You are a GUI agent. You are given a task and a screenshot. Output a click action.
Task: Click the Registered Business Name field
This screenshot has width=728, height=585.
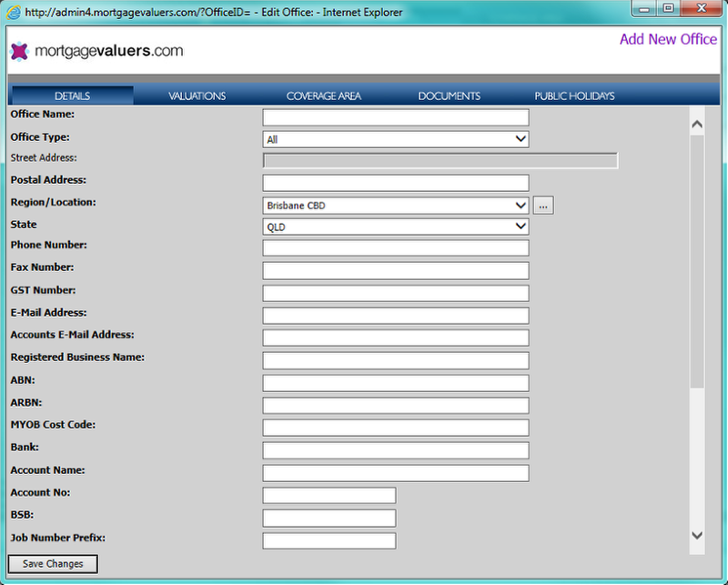coord(396,361)
